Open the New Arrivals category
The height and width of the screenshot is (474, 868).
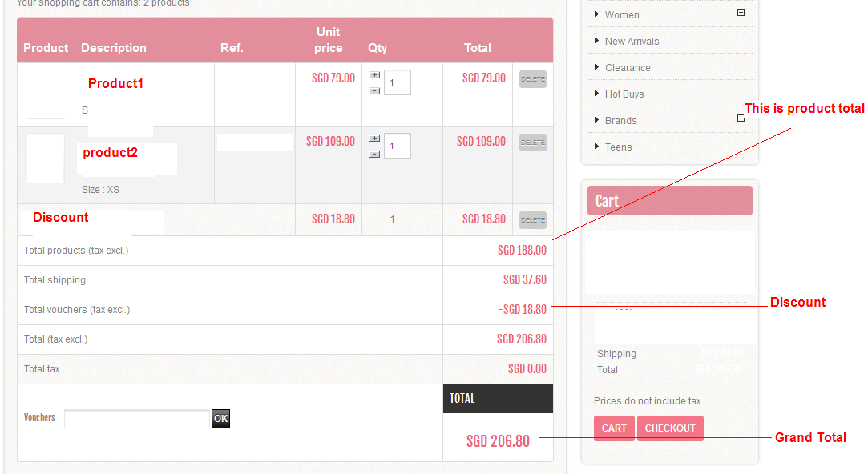click(632, 42)
